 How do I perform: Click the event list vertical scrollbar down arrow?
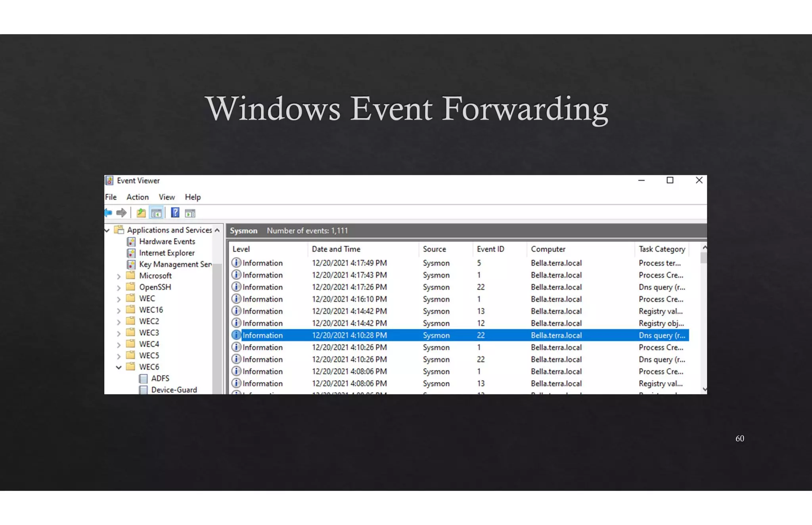(x=704, y=389)
